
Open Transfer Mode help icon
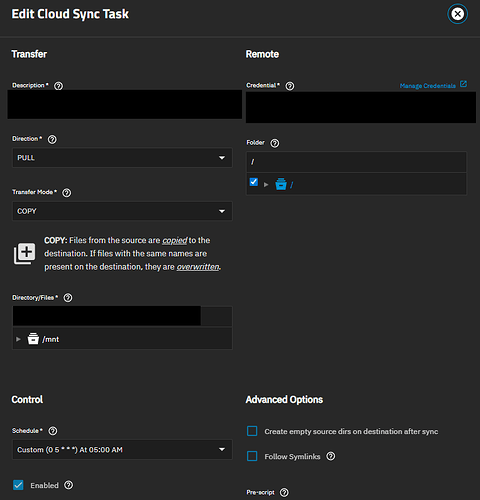[67, 193]
